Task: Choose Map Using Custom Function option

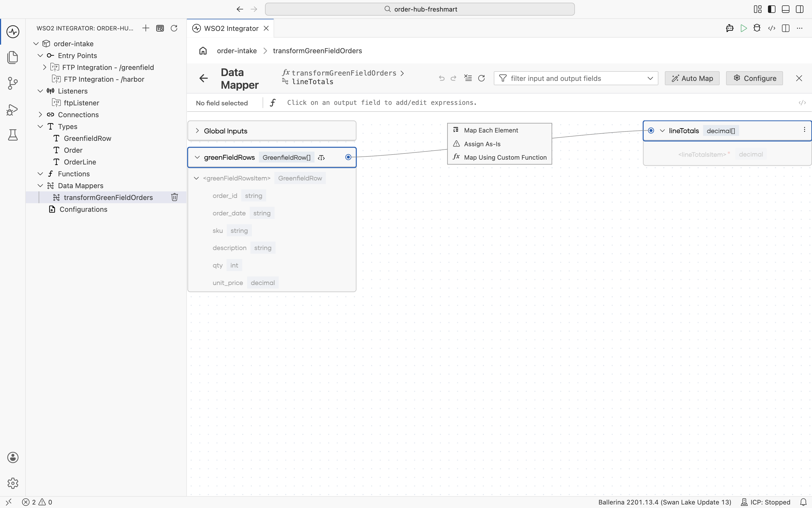Action: [x=500, y=157]
